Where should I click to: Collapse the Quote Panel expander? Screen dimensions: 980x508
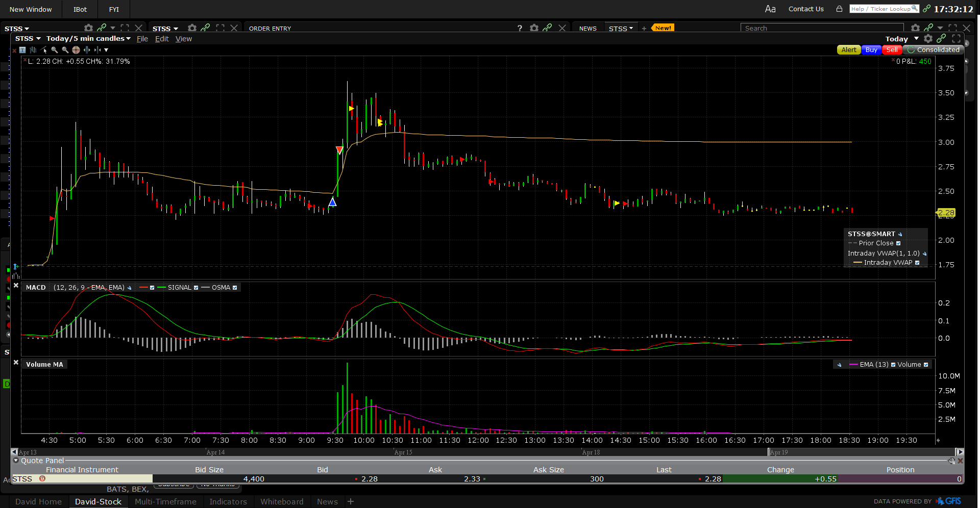click(16, 461)
